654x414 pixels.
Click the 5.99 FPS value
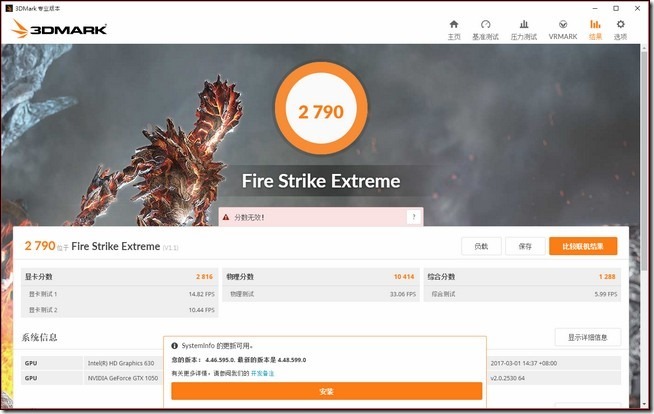point(606,294)
